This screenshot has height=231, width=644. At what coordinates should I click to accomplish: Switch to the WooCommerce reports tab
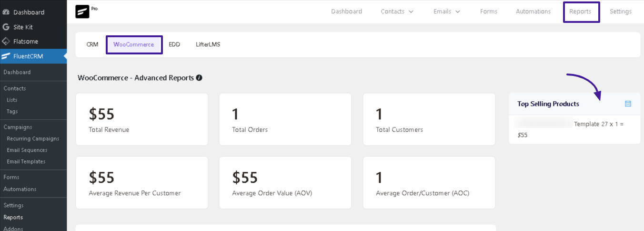coord(134,45)
